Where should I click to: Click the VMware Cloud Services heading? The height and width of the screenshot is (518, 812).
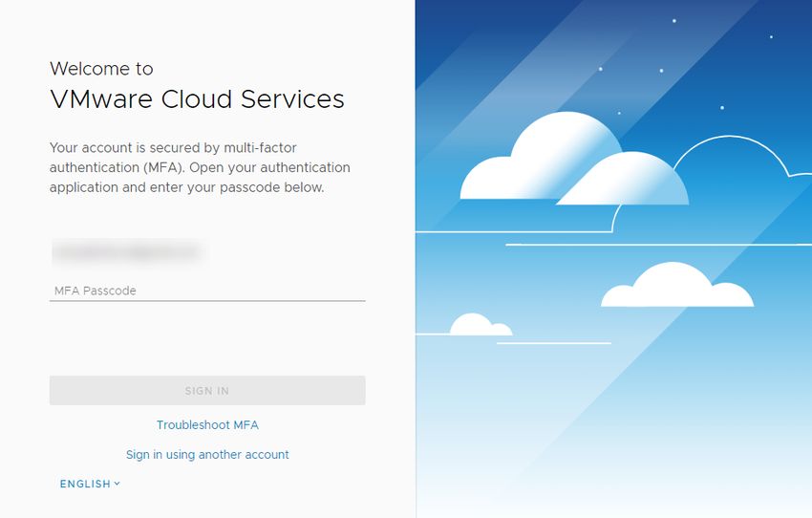click(197, 99)
